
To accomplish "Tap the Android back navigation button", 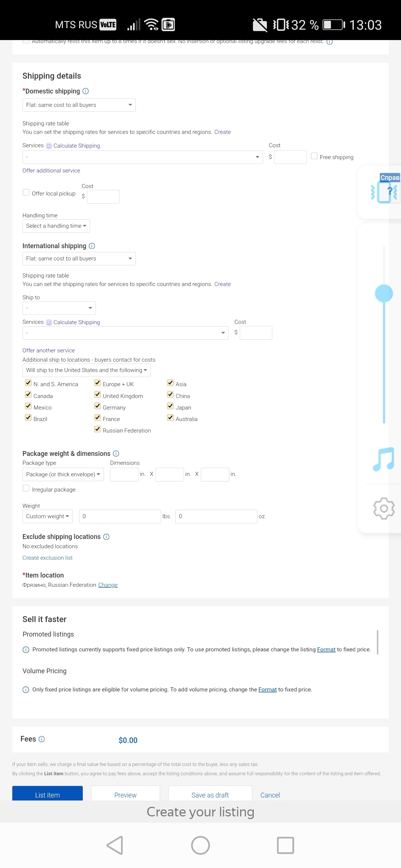I will 115,845.
